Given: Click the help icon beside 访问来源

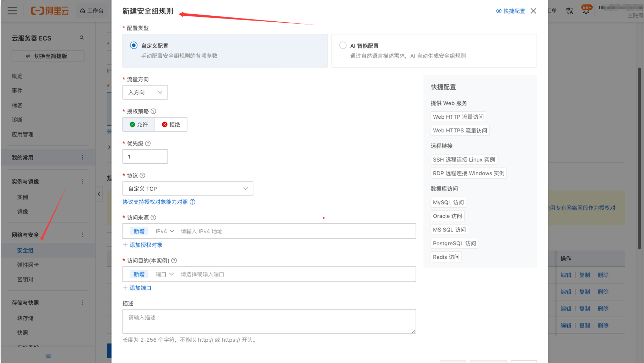Looking at the screenshot, I should [153, 217].
